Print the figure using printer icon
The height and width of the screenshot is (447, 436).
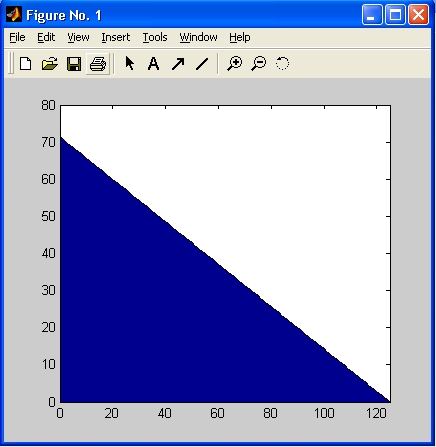click(98, 63)
